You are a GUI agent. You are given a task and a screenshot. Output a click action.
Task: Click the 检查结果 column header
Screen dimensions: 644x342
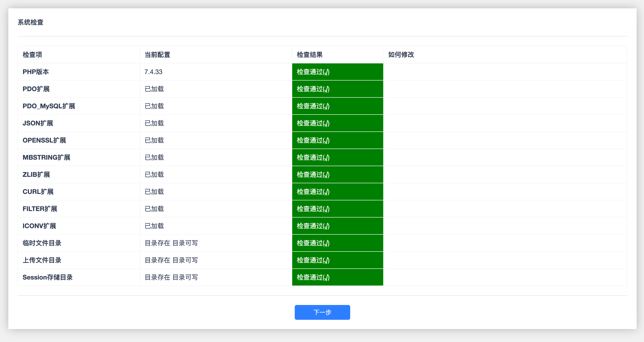pyautogui.click(x=310, y=55)
